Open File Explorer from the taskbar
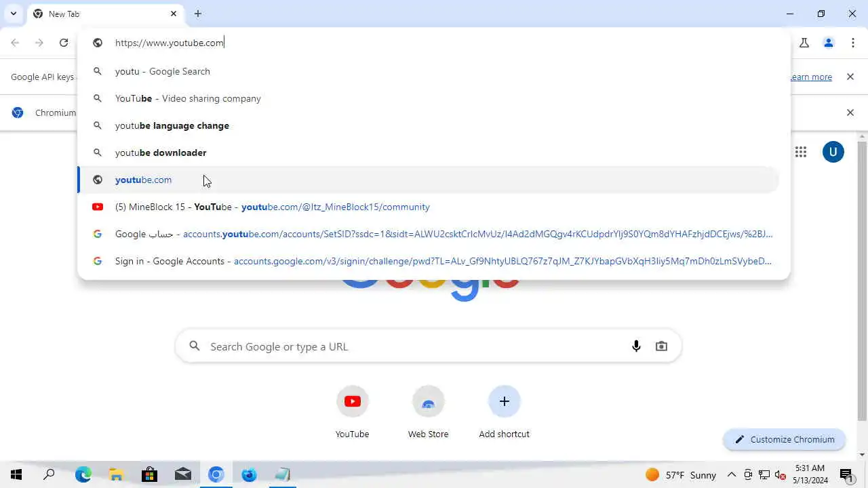 [x=116, y=474]
